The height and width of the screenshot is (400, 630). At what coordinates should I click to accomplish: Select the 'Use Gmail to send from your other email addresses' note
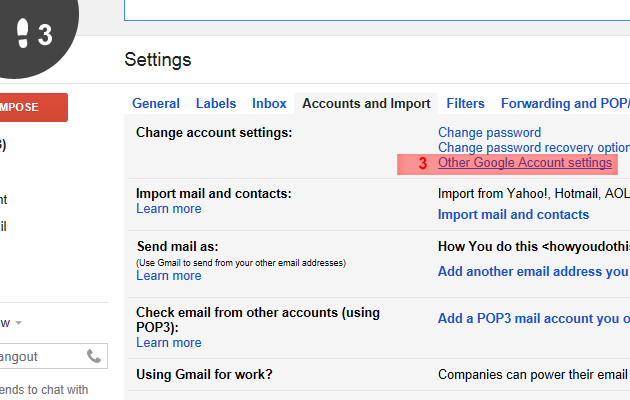click(x=241, y=263)
